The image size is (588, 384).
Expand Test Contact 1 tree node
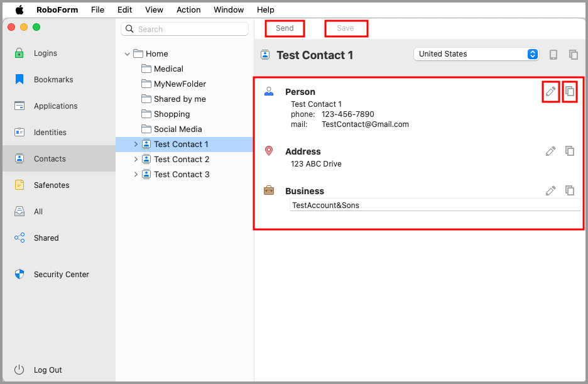point(136,144)
